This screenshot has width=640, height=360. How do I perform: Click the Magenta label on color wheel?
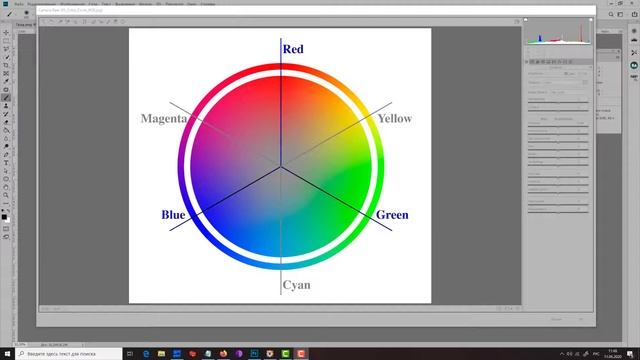click(x=164, y=118)
